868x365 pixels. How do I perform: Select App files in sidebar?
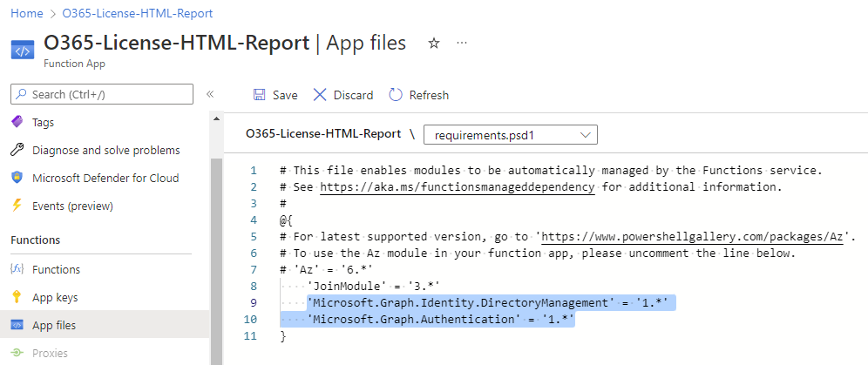105,325
